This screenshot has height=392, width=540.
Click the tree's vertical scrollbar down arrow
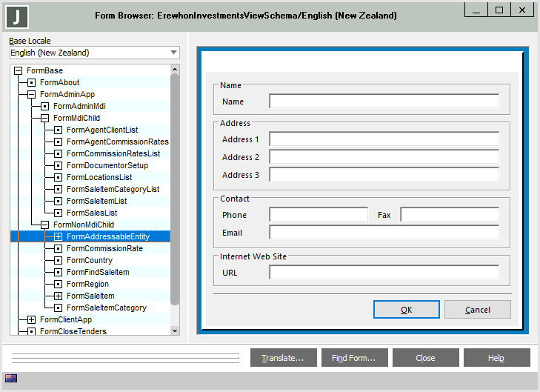[175, 330]
